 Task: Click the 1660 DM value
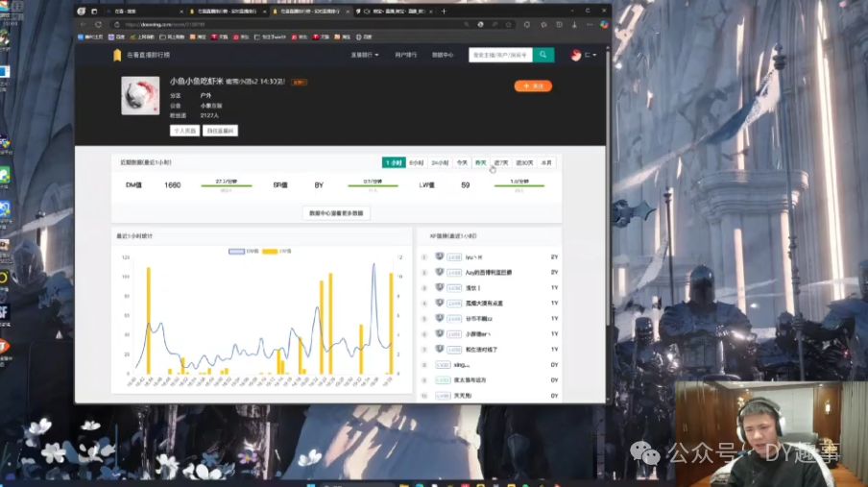(172, 185)
